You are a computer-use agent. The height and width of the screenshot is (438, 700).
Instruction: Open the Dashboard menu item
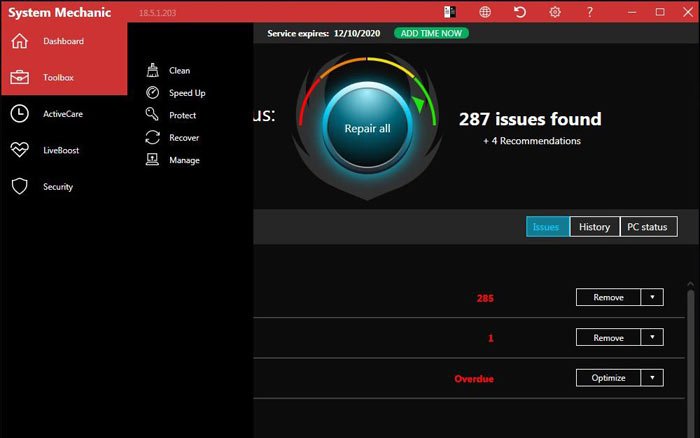[63, 41]
